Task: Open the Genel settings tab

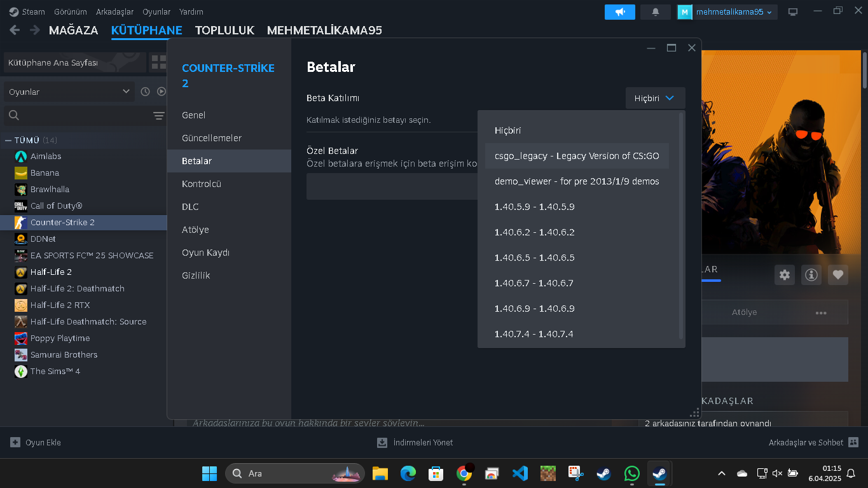Action: [229, 115]
